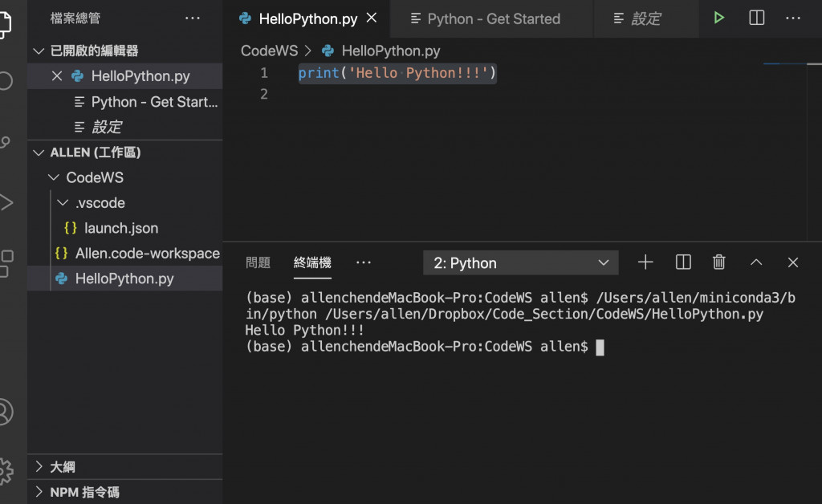Viewport: 822px width, 504px height.
Task: Maximize the panel with the up chevron
Action: pyautogui.click(x=756, y=262)
